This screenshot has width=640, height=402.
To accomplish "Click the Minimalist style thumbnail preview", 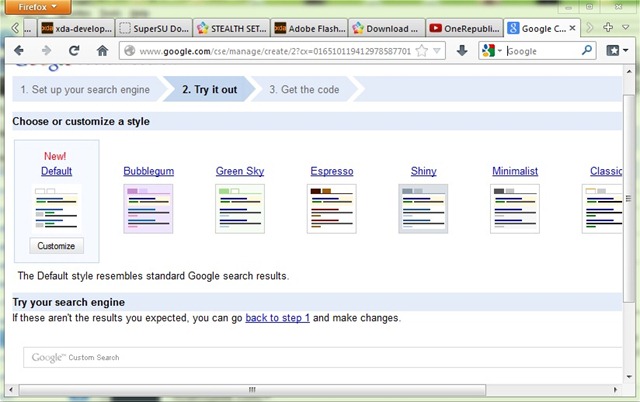I will (x=515, y=209).
